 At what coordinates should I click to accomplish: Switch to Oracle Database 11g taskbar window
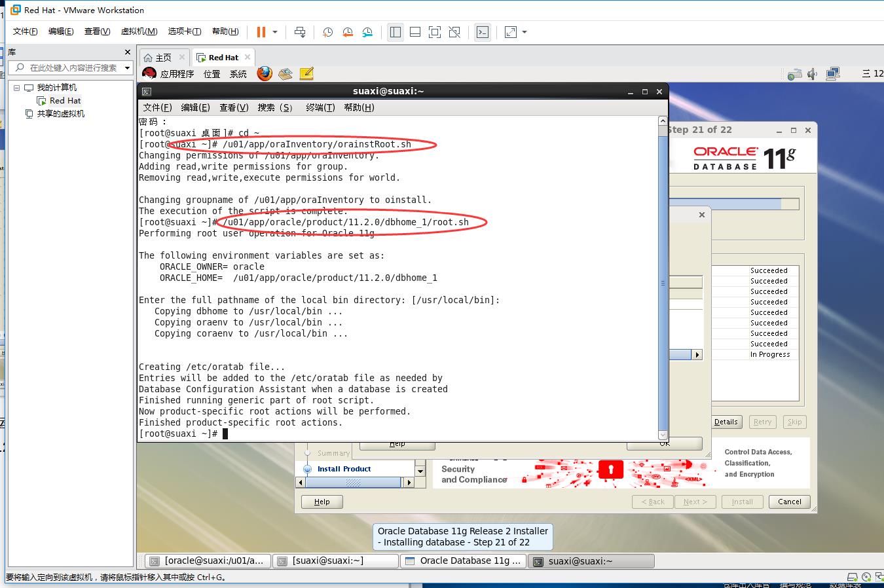click(464, 560)
